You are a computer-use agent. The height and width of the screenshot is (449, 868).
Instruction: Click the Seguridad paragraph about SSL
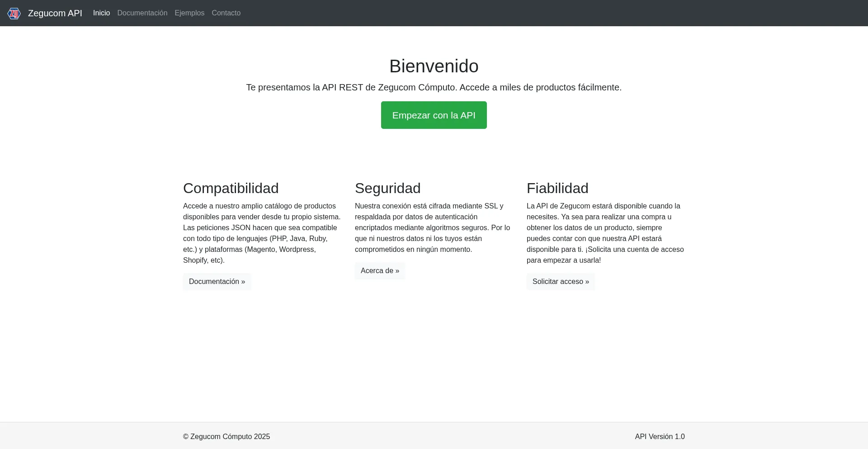coord(433,227)
